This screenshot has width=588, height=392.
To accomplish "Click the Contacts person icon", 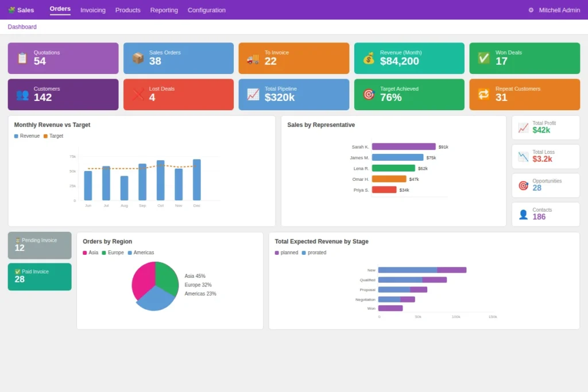I will coord(523,214).
